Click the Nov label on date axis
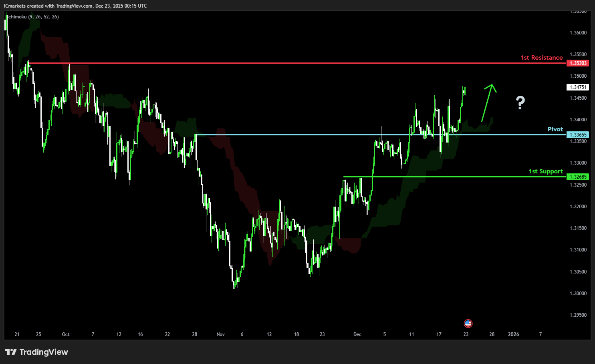Viewport: 595px width, 364px height. (x=220, y=334)
